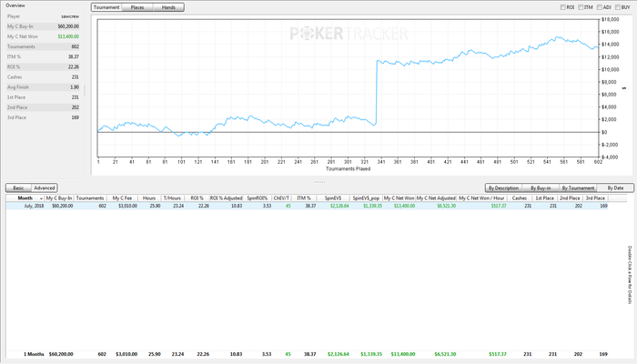Click the 1 Months totals row

tap(308, 354)
